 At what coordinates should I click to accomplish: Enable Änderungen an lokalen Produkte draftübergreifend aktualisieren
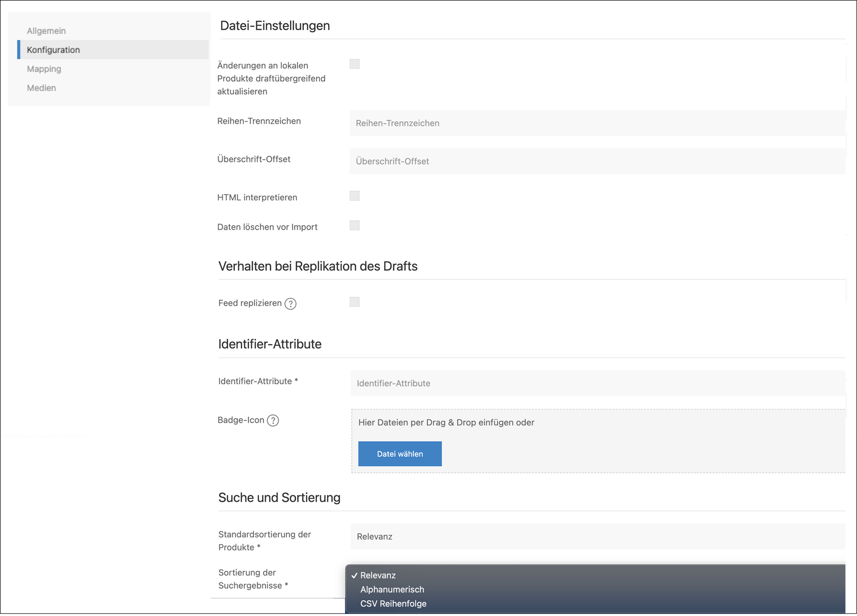354,64
